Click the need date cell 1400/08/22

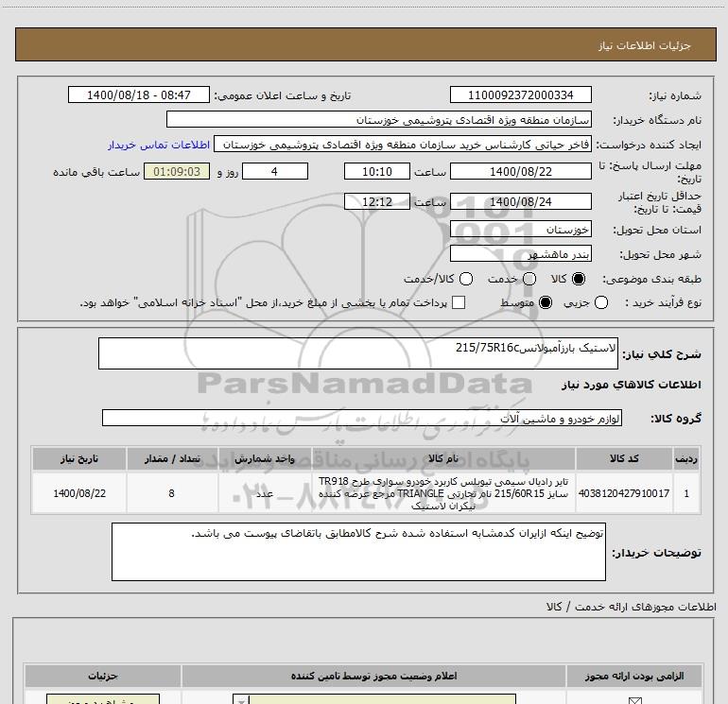click(x=78, y=493)
